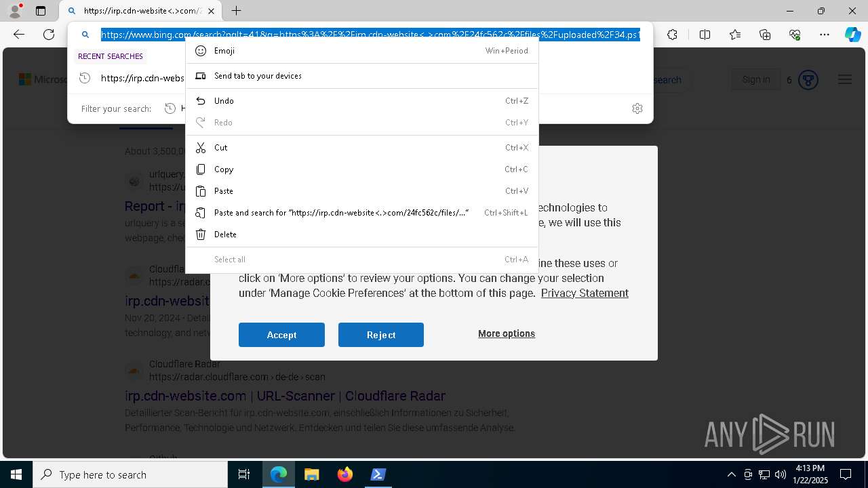Click the taskbar search box
Screen dimensions: 868x488
coord(130,474)
